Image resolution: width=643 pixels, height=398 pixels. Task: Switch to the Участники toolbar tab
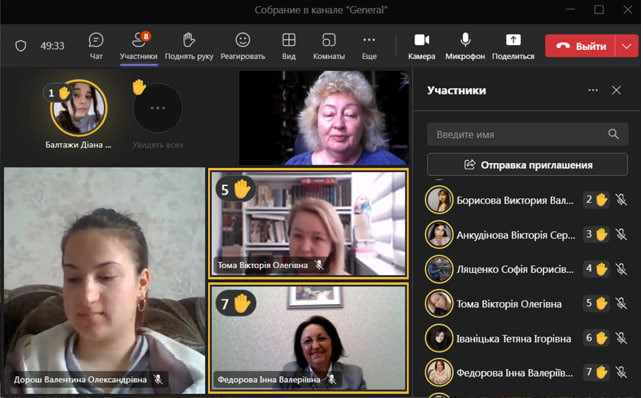click(139, 45)
